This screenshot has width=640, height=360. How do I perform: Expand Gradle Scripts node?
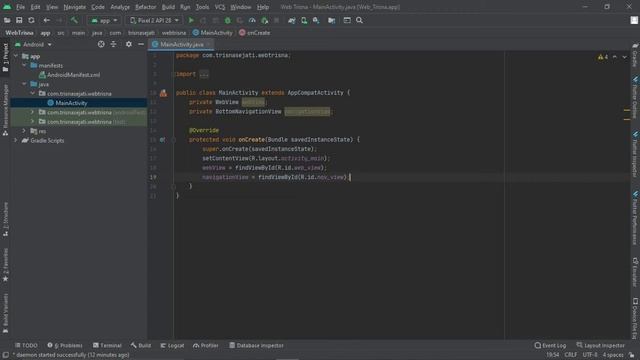16,140
